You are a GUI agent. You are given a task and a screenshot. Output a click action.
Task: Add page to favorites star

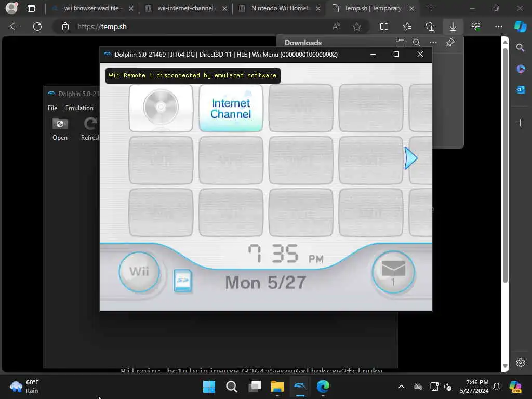click(356, 26)
